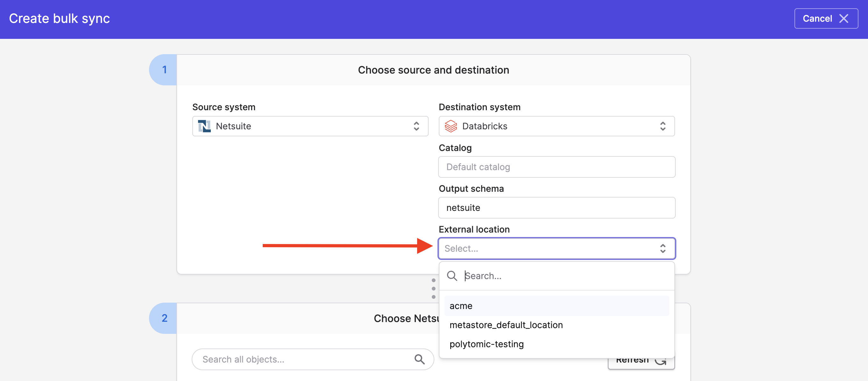Click the Search all objects field
868x381 pixels.
313,359
